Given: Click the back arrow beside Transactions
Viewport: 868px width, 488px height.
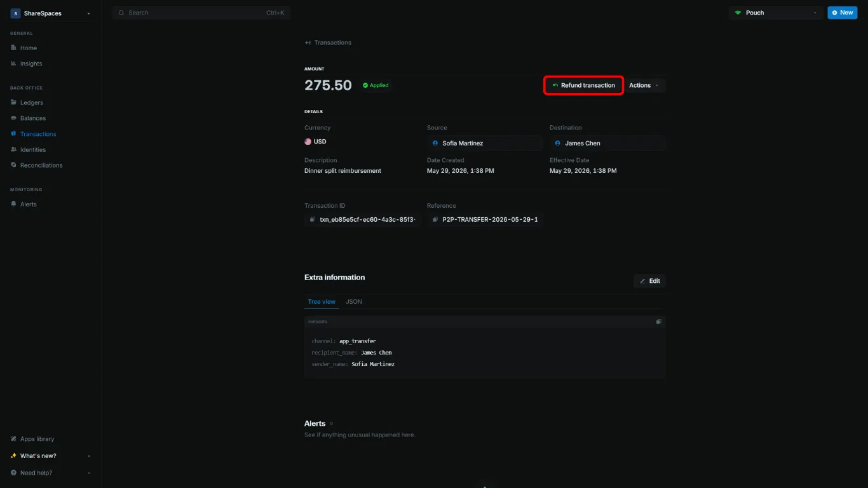Looking at the screenshot, I should click(x=308, y=43).
